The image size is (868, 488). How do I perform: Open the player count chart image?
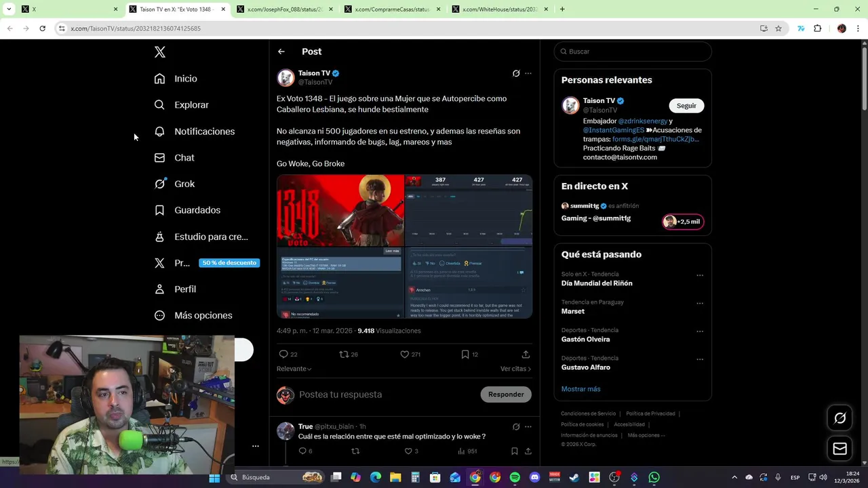pyautogui.click(x=469, y=210)
